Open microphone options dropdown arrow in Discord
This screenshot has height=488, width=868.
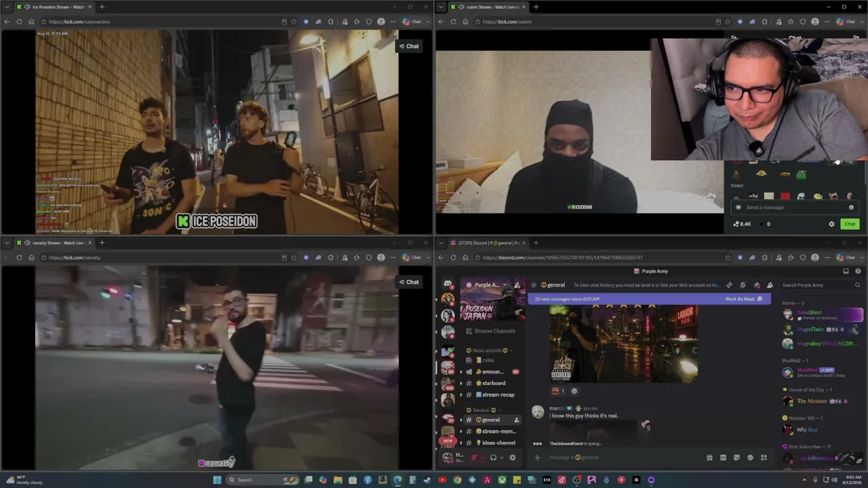click(x=482, y=457)
